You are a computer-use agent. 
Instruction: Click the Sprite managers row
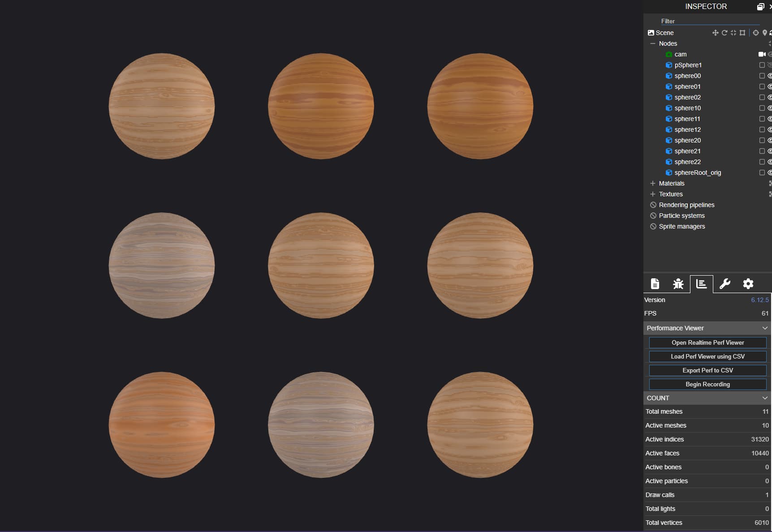click(707, 226)
